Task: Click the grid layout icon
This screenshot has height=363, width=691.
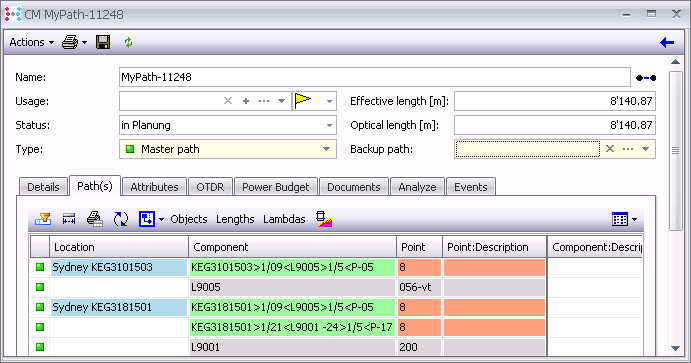Action: pyautogui.click(x=620, y=219)
